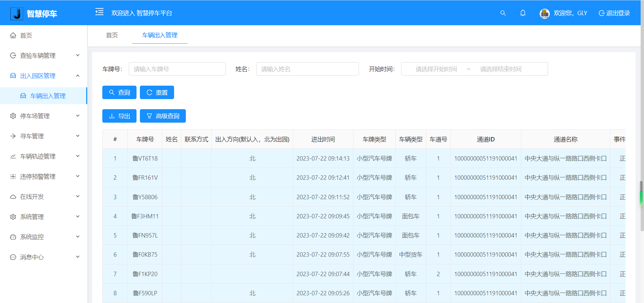The image size is (644, 303).
Task: Click the 系统管理 gear icon
Action: 13,217
